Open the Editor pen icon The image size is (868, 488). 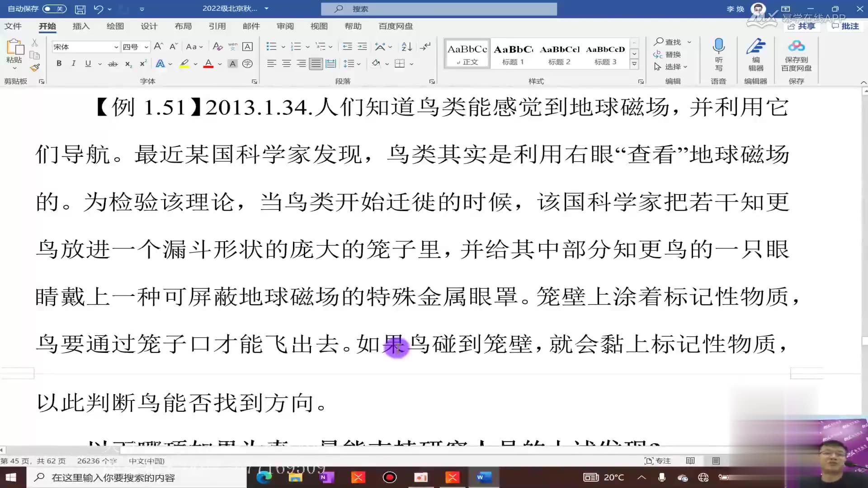pyautogui.click(x=755, y=46)
